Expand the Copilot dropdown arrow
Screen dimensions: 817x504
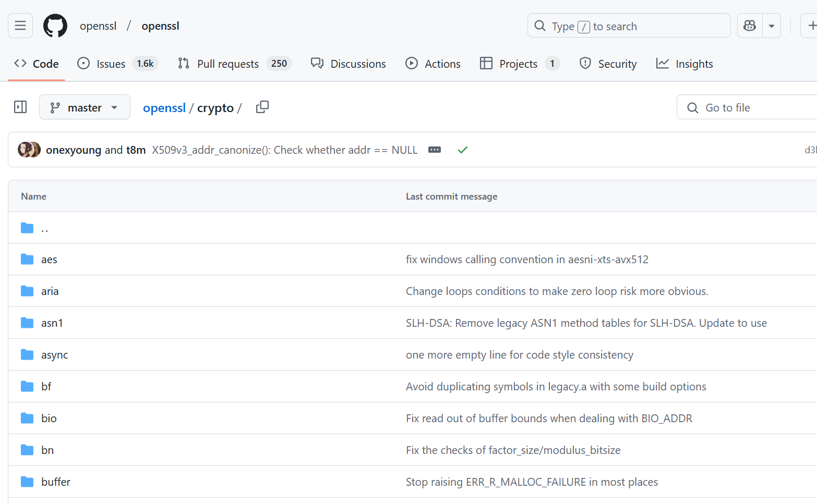pyautogui.click(x=772, y=26)
